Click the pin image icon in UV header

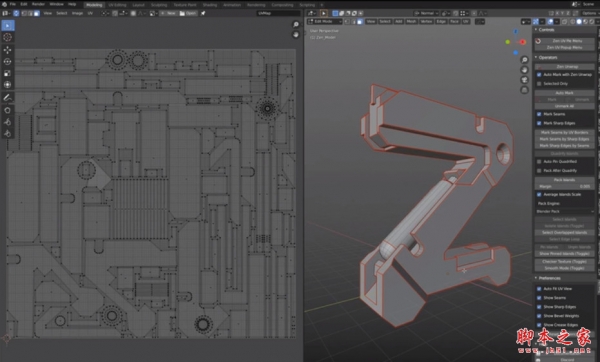(x=203, y=13)
